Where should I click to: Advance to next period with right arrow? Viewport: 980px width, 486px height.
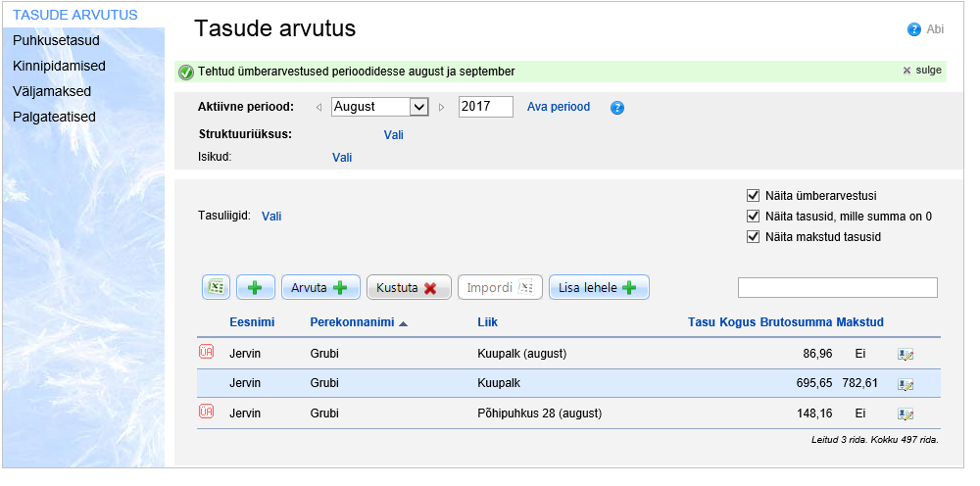coord(442,107)
